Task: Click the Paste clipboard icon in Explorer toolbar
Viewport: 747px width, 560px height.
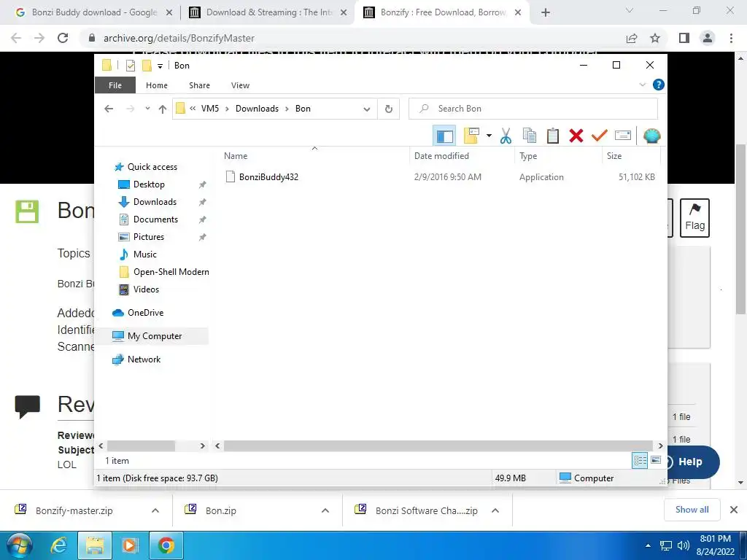Action: (553, 136)
